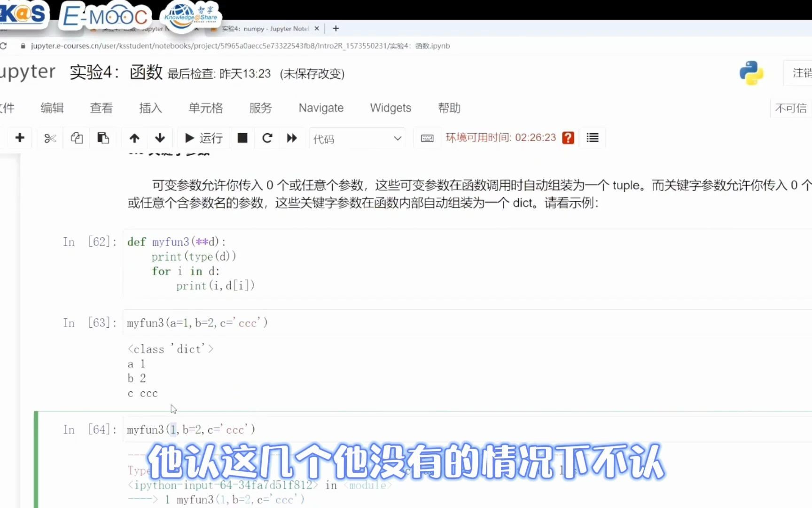The height and width of the screenshot is (508, 812).
Task: Open the 帮助 menu
Action: coord(449,108)
